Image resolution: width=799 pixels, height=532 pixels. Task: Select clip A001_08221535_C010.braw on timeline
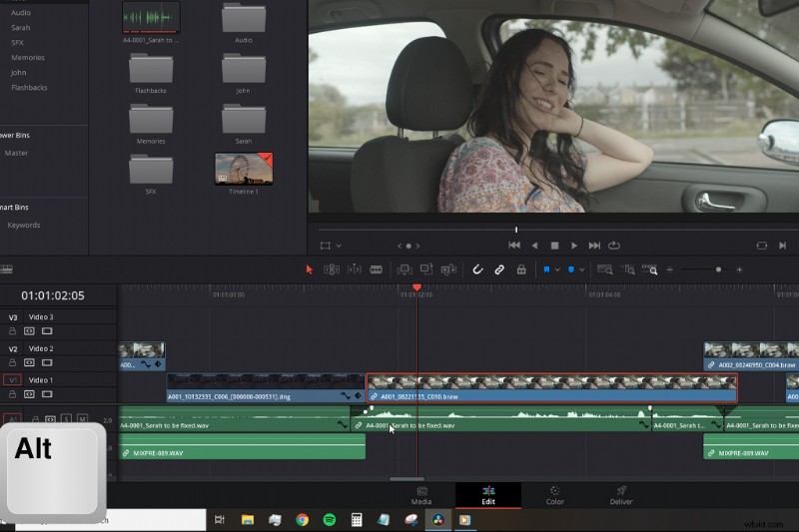click(x=552, y=388)
